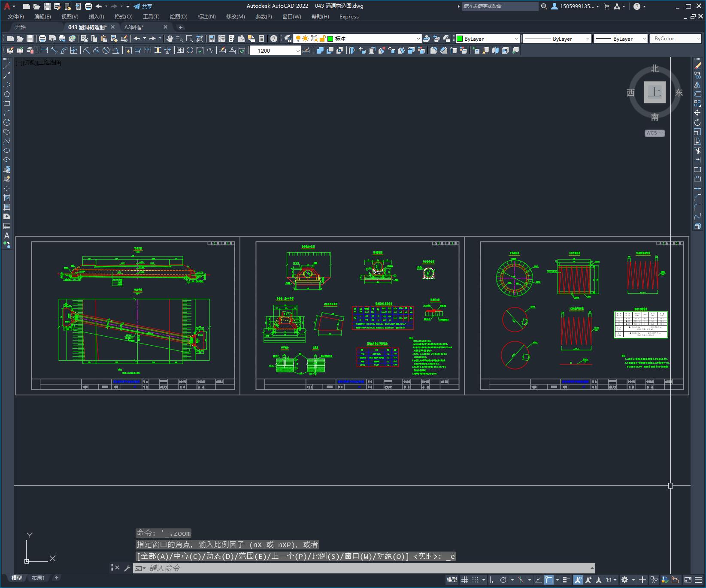Select the Trim tool
The height and width of the screenshot is (588, 706).
697,151
